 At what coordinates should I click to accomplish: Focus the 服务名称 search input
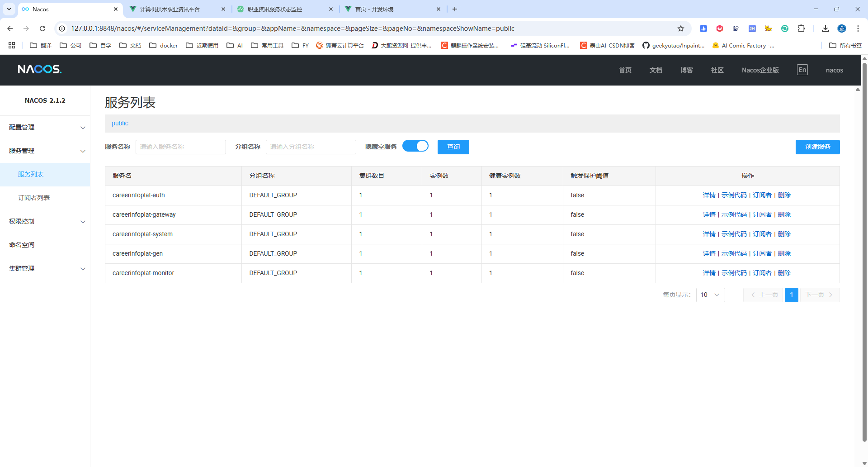(180, 147)
